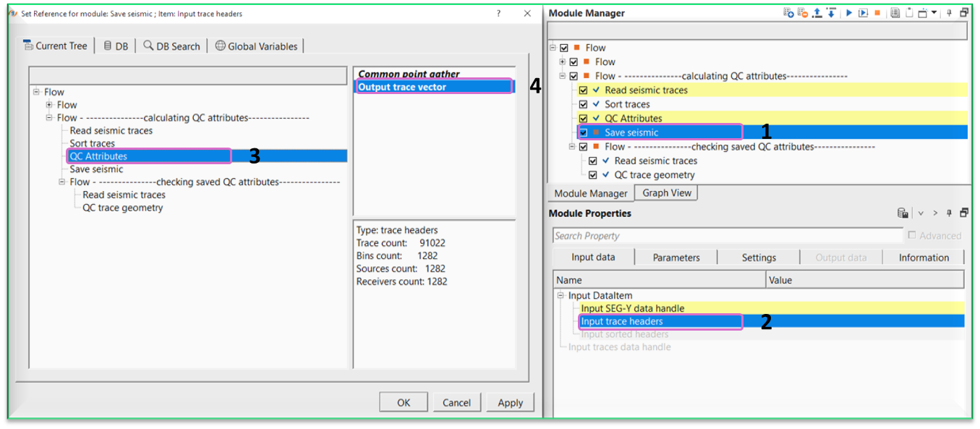Disable the Sort traces module checkbox
This screenshot has width=980, height=429.
pos(582,103)
